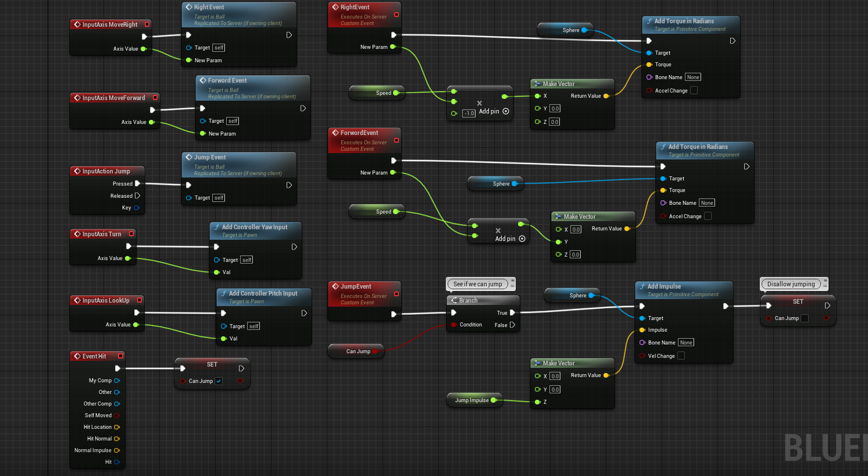Click the Event Hit red delegate pin

[120, 356]
